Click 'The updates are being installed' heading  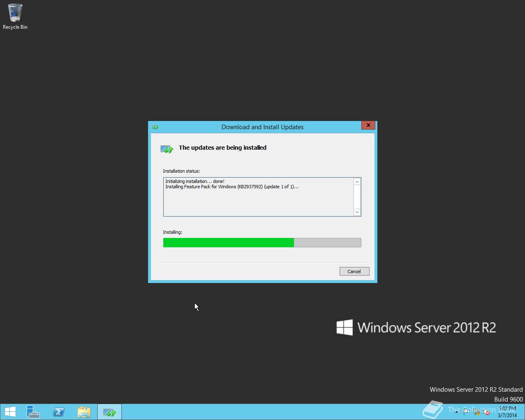(223, 148)
